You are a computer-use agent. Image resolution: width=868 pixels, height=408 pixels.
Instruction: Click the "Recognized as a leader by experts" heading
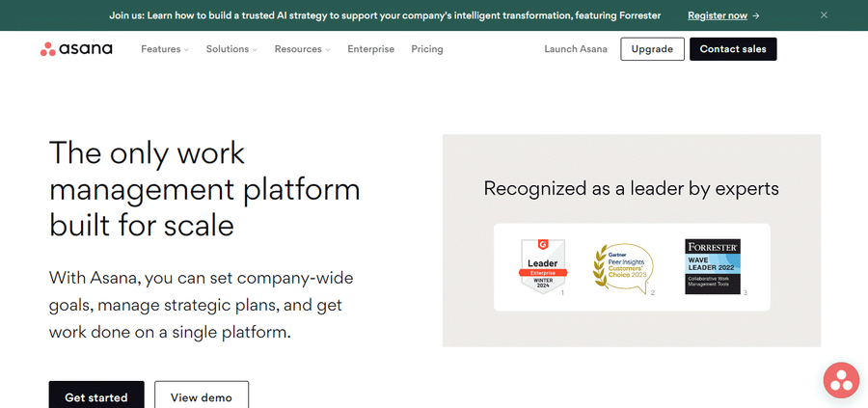coord(631,188)
